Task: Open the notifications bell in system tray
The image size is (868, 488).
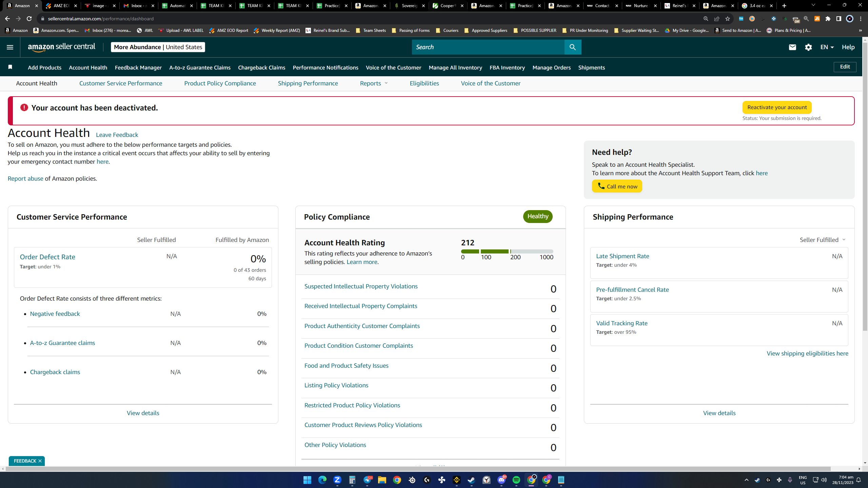Action: pos(859,480)
